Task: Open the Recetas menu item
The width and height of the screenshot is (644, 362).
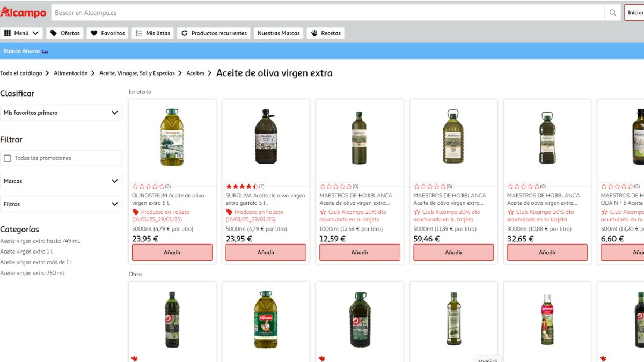Action: coord(325,33)
